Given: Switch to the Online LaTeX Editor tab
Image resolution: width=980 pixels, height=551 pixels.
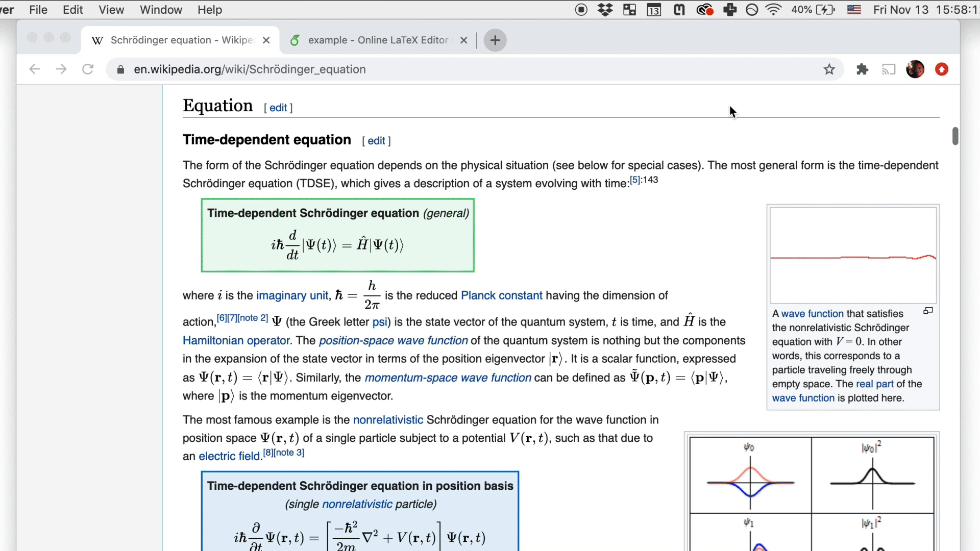Looking at the screenshot, I should 378,40.
